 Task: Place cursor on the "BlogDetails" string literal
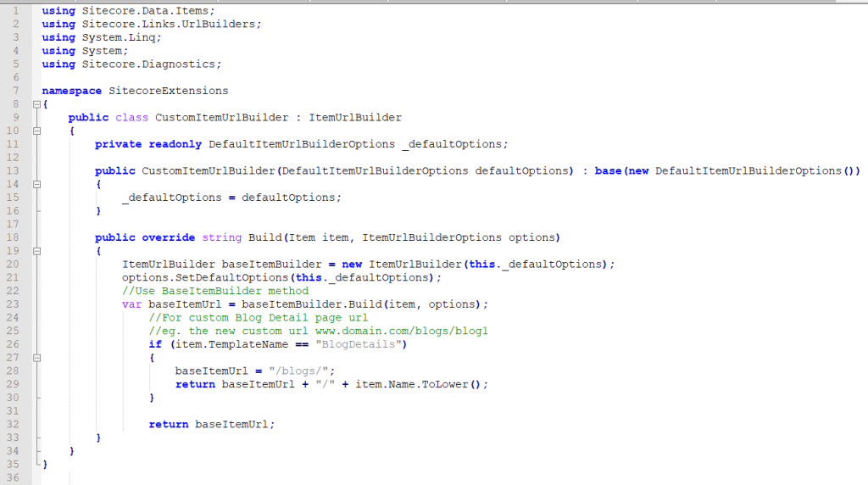click(360, 344)
